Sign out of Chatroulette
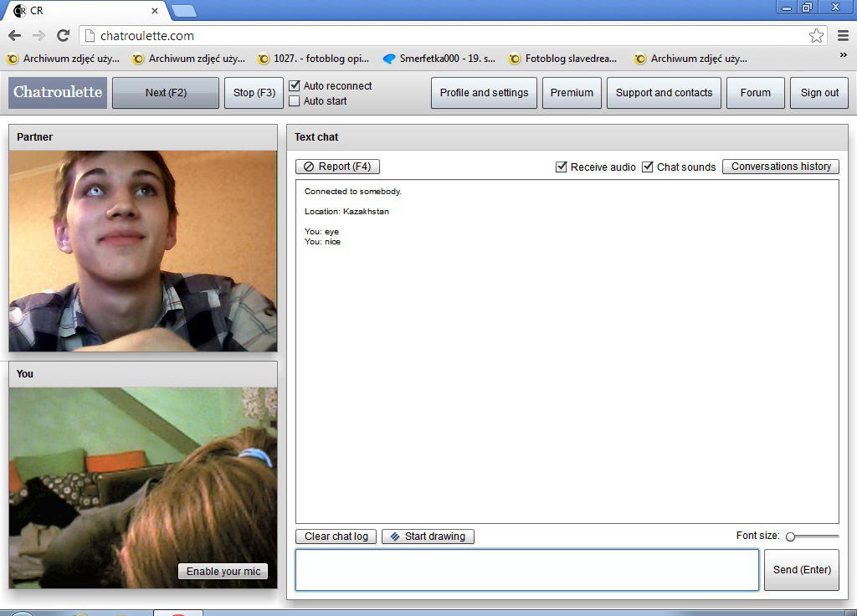857x616 pixels. click(x=819, y=93)
